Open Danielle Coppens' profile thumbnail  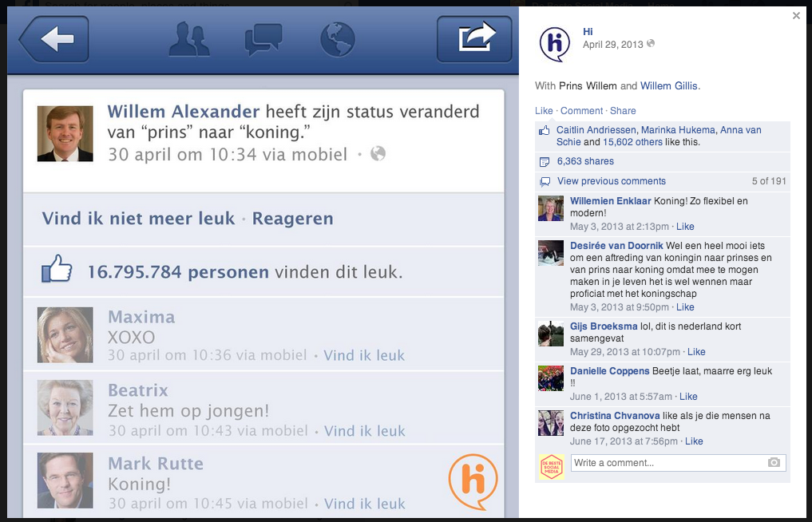[551, 378]
